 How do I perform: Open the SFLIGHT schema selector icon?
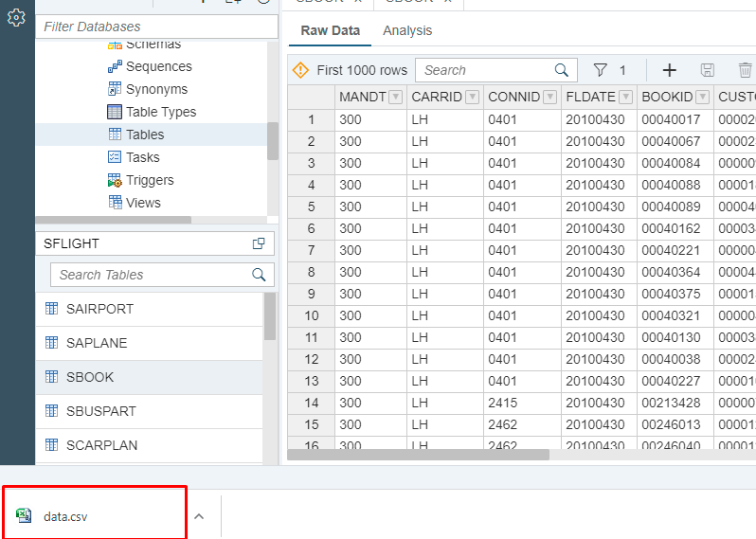click(x=259, y=243)
